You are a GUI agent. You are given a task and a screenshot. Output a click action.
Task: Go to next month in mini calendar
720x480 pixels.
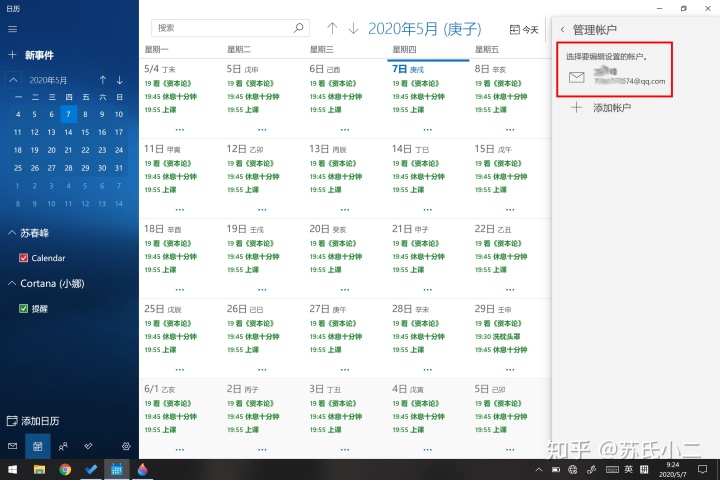pyautogui.click(x=119, y=80)
